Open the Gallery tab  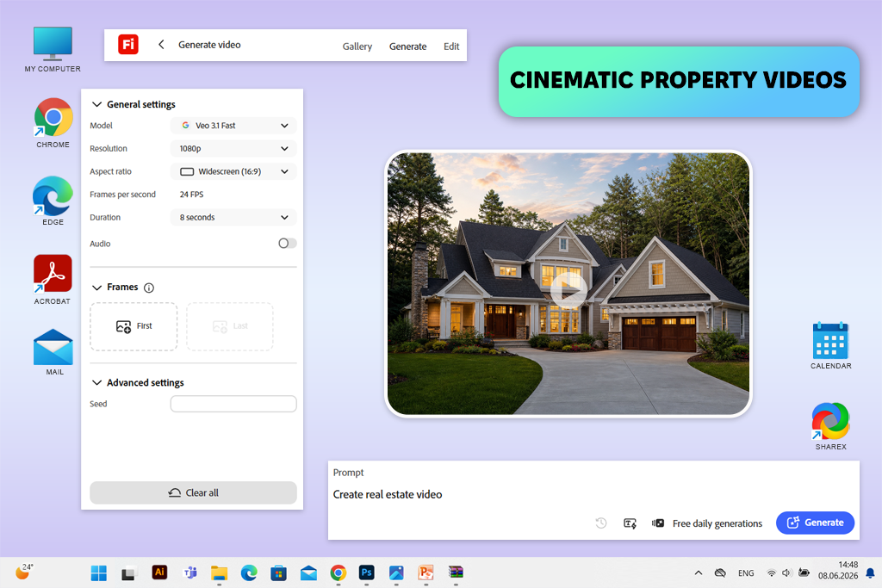[357, 46]
